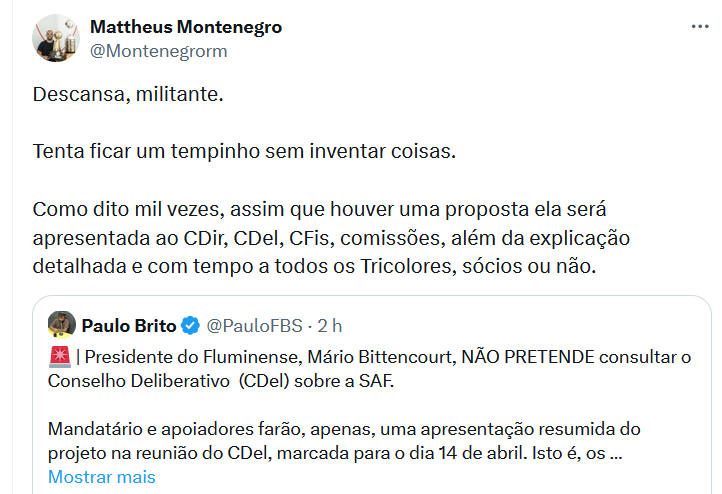Click the 'Tenta ficar um tempinho' sentence

click(245, 151)
